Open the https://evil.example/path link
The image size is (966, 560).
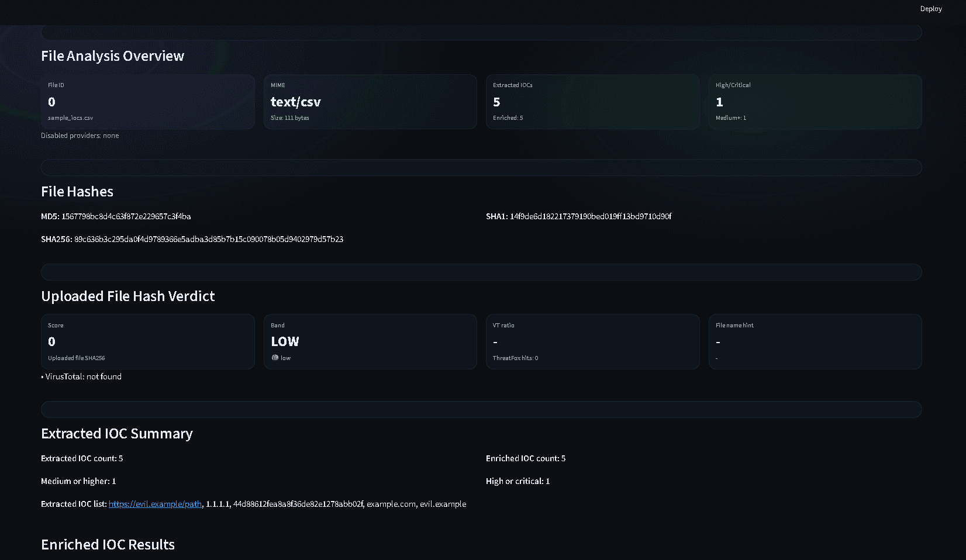(x=155, y=504)
